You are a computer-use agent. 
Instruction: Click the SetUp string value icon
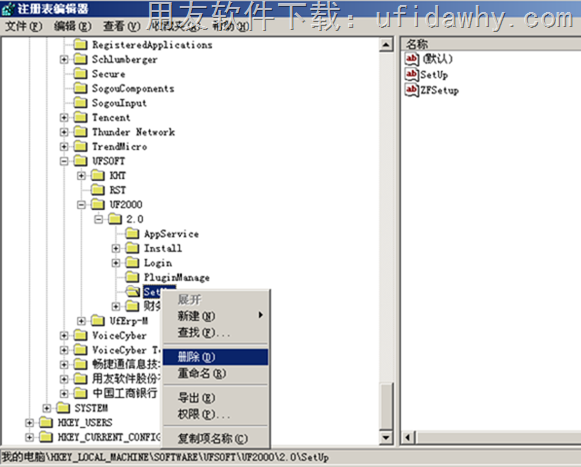tap(411, 74)
